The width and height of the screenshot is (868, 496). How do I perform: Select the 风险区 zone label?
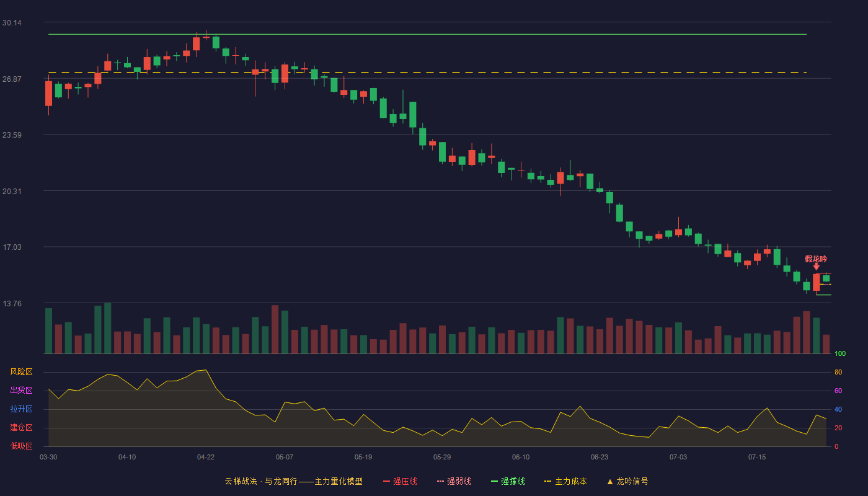point(21,372)
